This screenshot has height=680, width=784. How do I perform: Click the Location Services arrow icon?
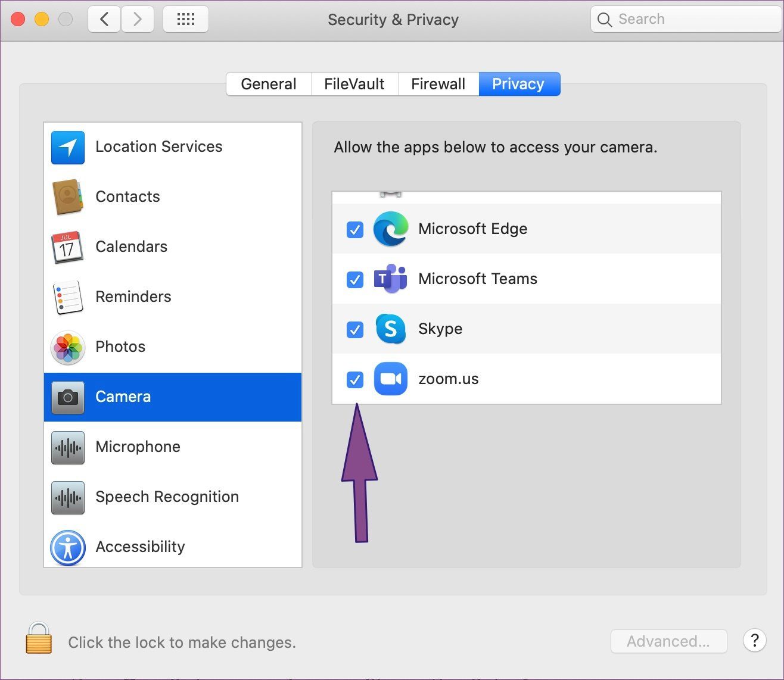pos(67,147)
